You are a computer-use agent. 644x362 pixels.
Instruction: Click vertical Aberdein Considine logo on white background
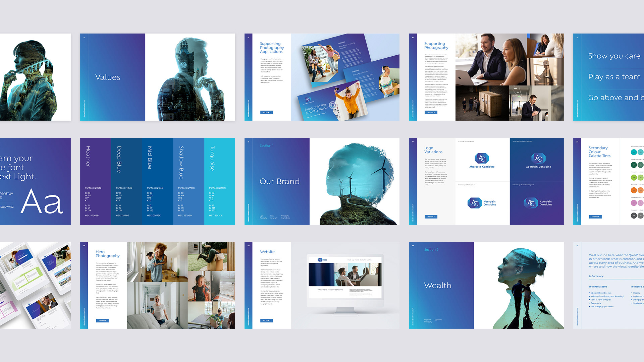[x=482, y=161]
